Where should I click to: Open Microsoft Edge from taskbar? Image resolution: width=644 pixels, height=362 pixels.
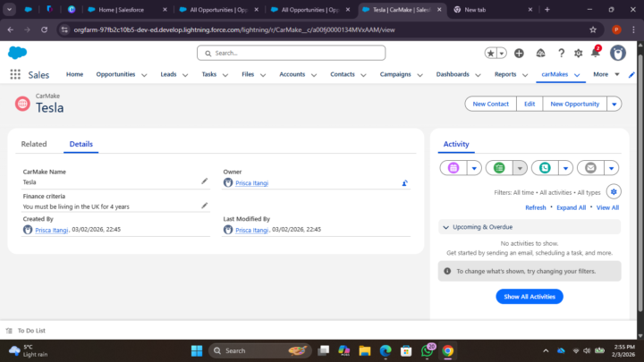(386, 350)
